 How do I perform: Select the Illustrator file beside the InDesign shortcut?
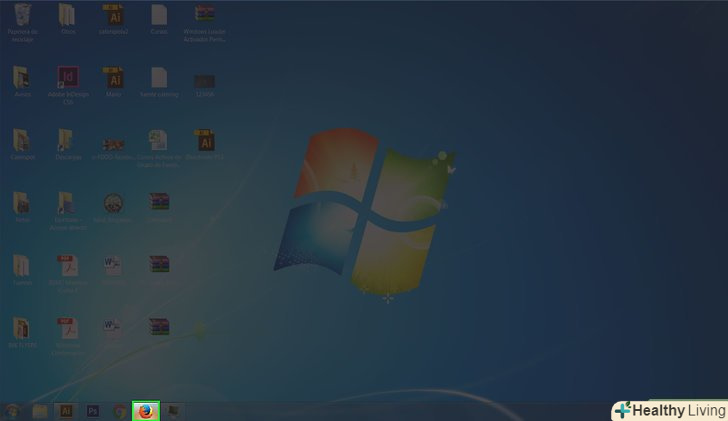click(x=113, y=82)
